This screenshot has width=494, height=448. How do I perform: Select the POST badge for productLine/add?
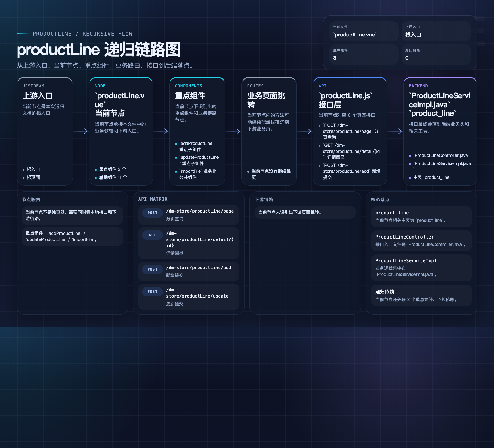(x=152, y=269)
